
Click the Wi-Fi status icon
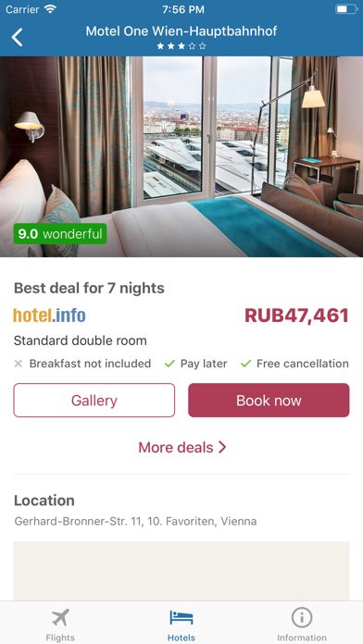tap(51, 9)
